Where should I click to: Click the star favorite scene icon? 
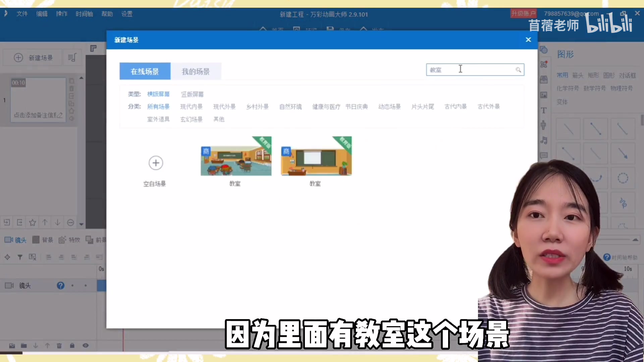point(33,222)
